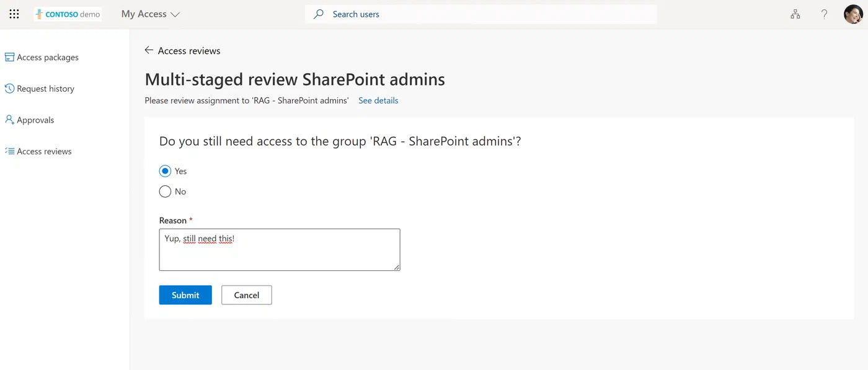Submit the access review response
Image resolution: width=868 pixels, height=370 pixels.
point(185,295)
